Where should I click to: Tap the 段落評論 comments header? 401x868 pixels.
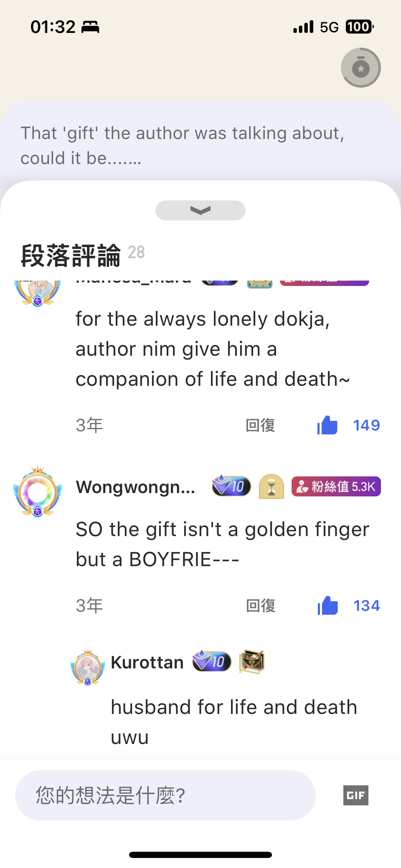71,256
